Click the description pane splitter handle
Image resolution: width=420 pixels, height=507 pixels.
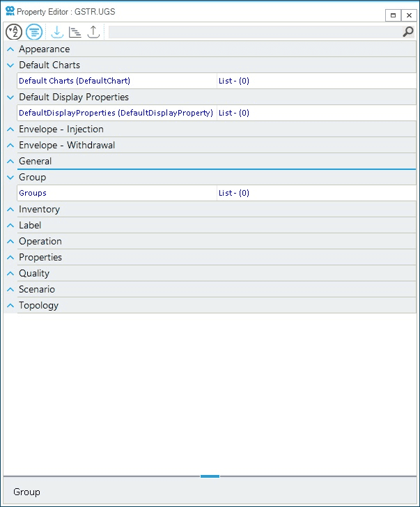click(x=210, y=476)
